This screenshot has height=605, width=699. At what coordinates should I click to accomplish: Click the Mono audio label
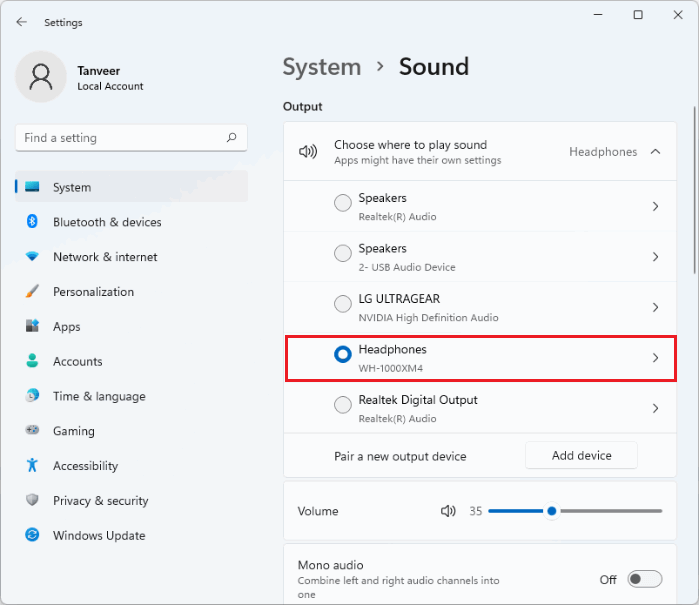pyautogui.click(x=330, y=565)
